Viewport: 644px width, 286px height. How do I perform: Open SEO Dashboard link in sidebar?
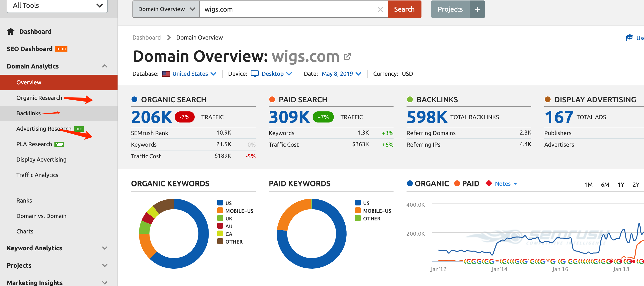(29, 49)
